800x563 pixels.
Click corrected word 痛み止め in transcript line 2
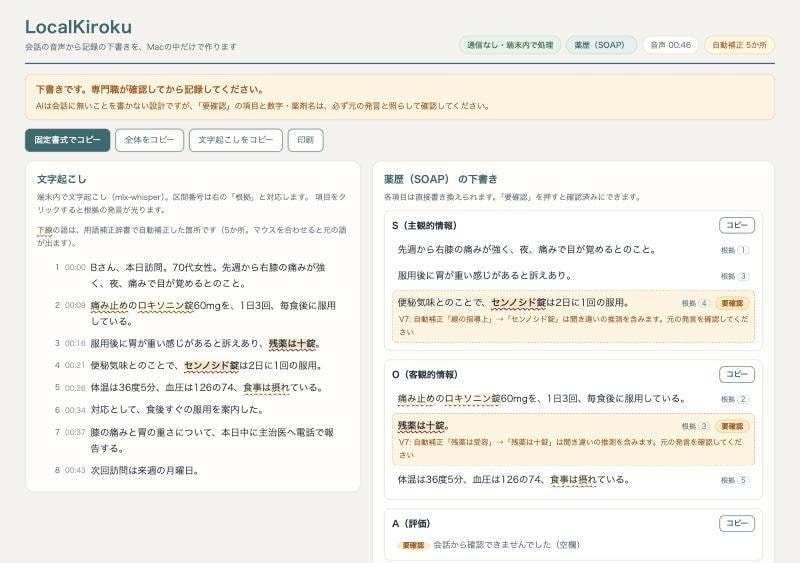pos(109,305)
